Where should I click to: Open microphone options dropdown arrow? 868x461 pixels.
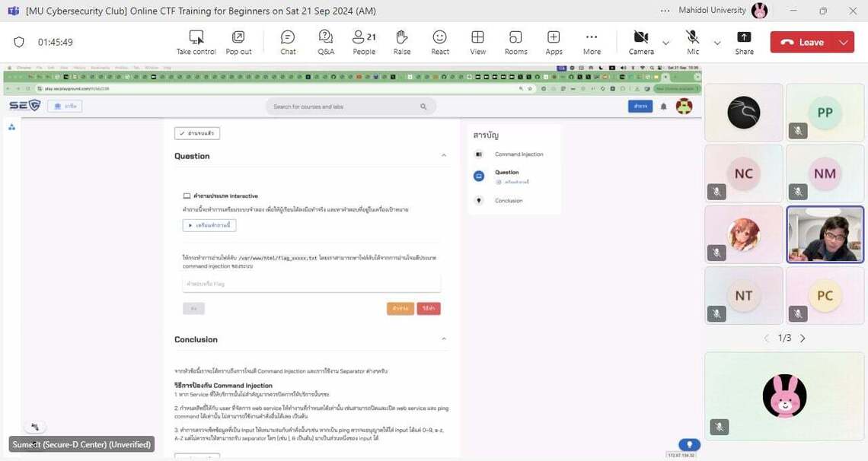(x=716, y=43)
